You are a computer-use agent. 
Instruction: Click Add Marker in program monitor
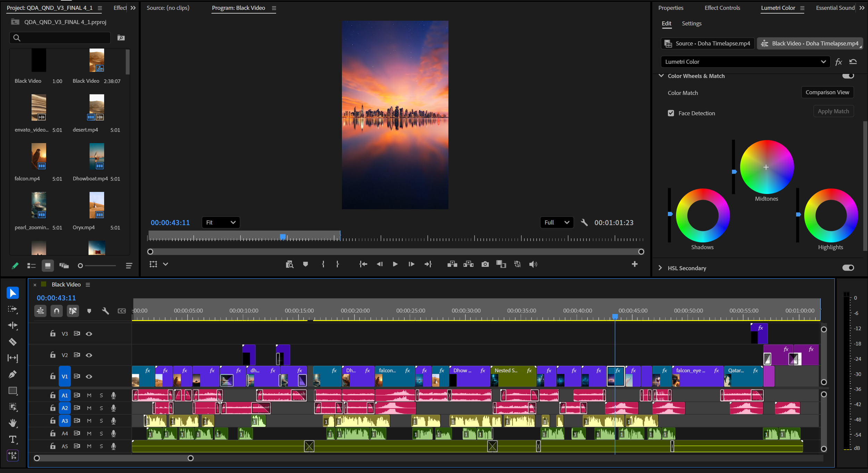306,264
